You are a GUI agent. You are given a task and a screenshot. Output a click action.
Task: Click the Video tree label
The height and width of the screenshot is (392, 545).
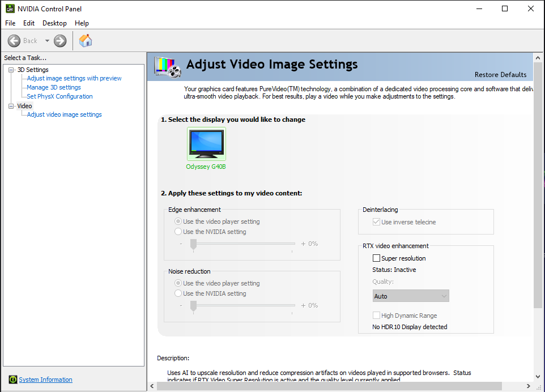click(x=24, y=106)
